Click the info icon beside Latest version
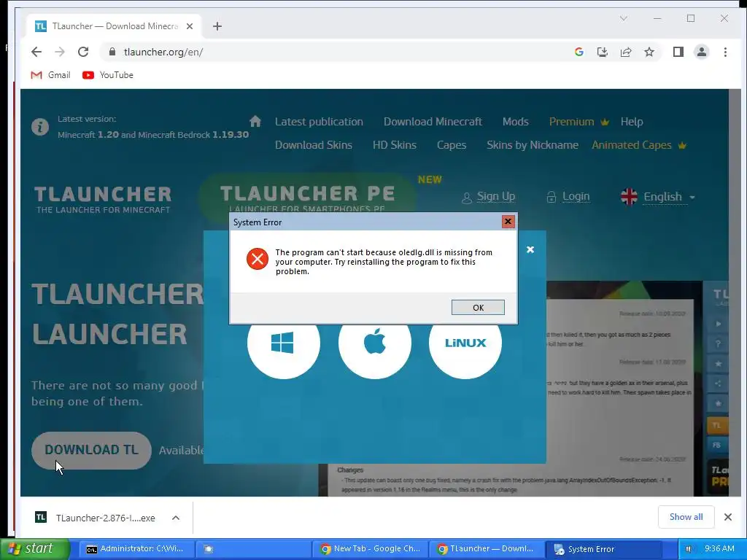This screenshot has width=747, height=560. [x=40, y=127]
